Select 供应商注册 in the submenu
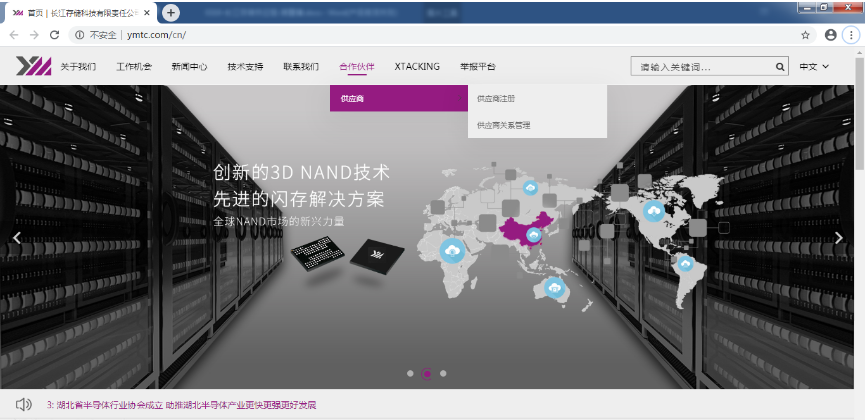Image resolution: width=865 pixels, height=420 pixels. point(496,99)
